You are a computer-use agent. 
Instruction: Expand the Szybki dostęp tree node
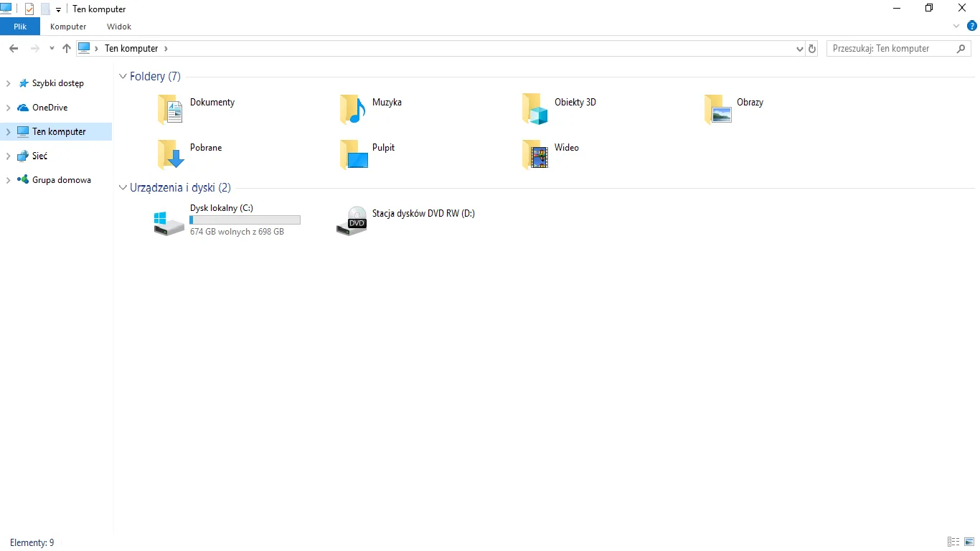[x=8, y=83]
